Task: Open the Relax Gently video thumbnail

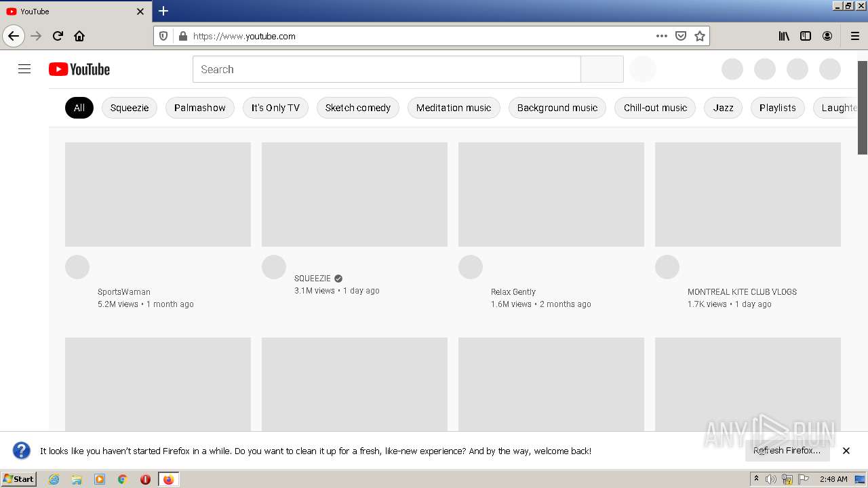Action: 551,195
